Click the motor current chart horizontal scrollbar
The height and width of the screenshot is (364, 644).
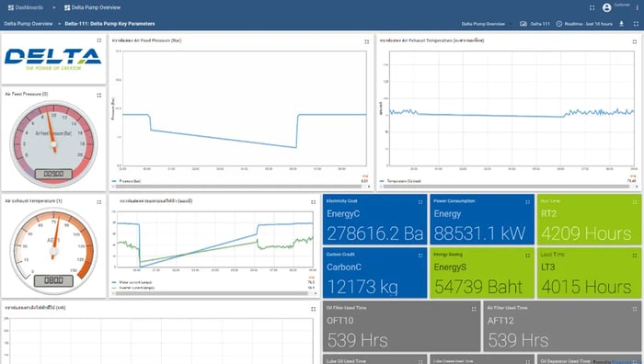pos(213,293)
